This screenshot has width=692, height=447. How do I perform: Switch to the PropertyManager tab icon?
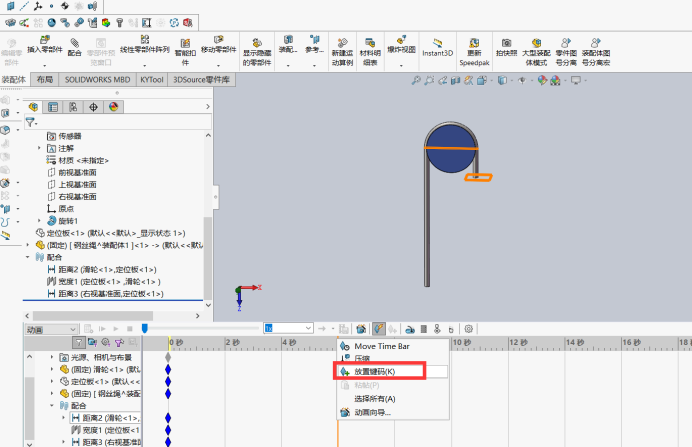point(53,107)
